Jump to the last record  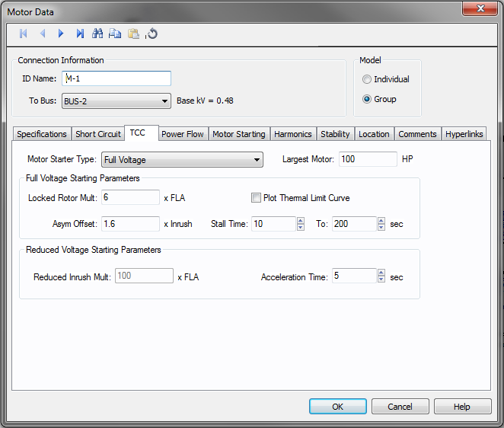coord(80,34)
